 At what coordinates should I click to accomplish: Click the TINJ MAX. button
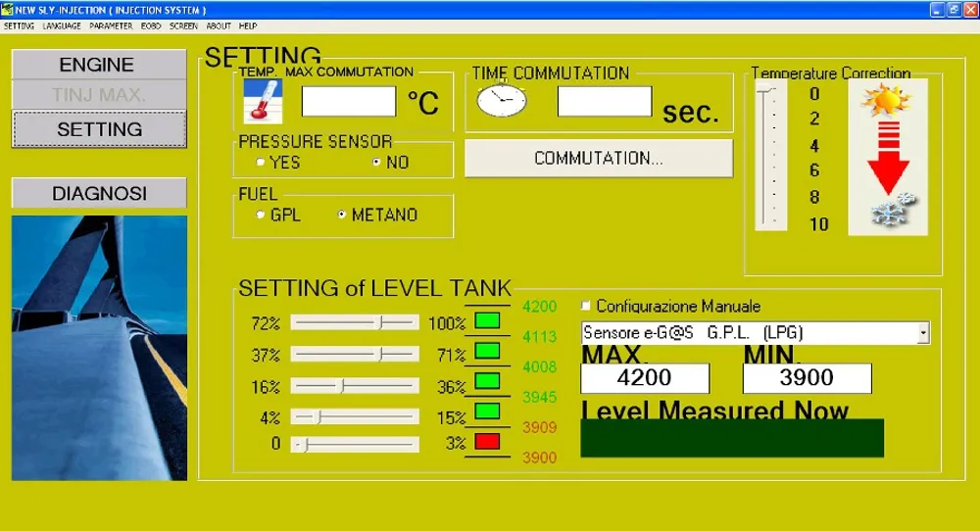pyautogui.click(x=99, y=95)
